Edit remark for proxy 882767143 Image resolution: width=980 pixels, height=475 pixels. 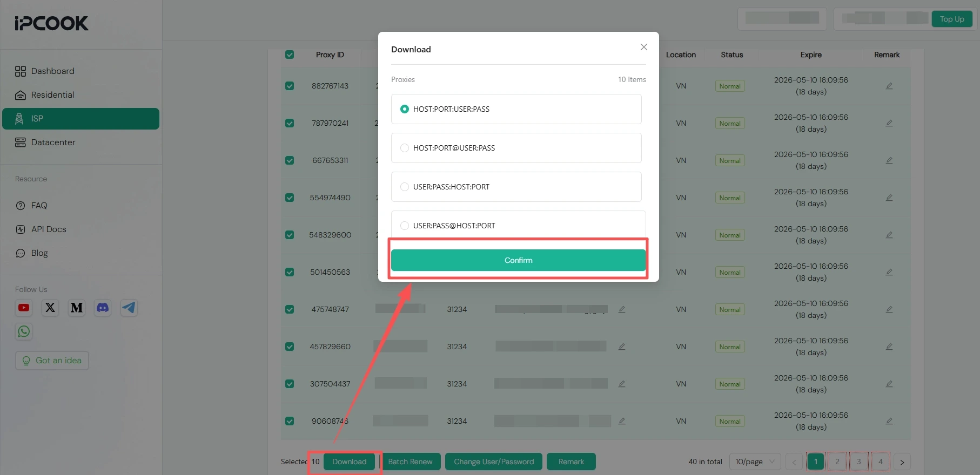tap(889, 86)
